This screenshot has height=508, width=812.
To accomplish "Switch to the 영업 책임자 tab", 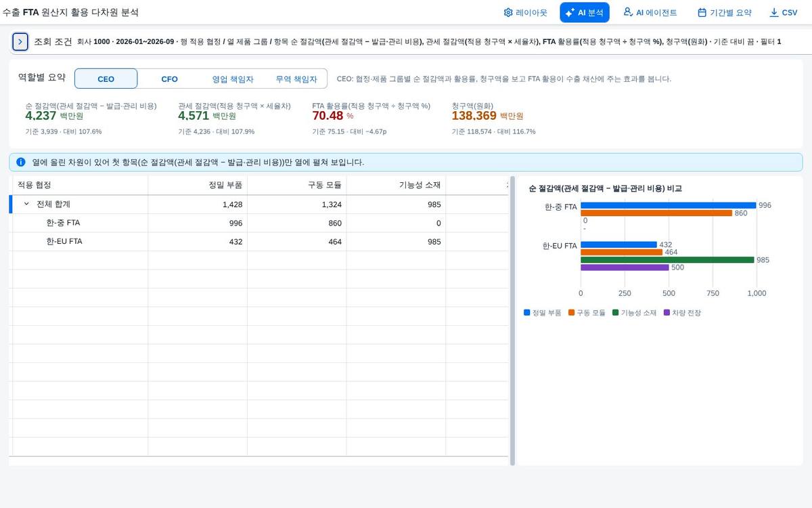I will point(233,79).
